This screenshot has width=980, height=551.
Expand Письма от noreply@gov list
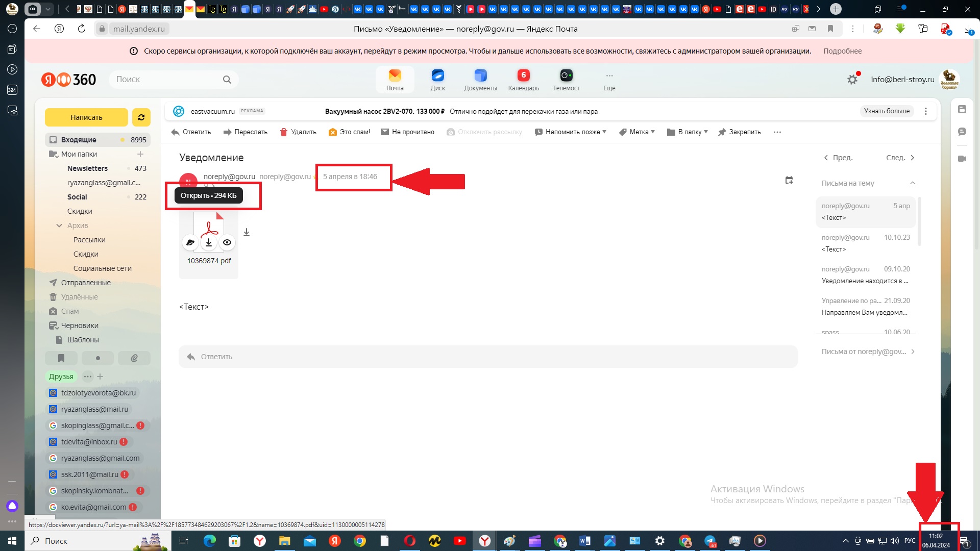868,352
